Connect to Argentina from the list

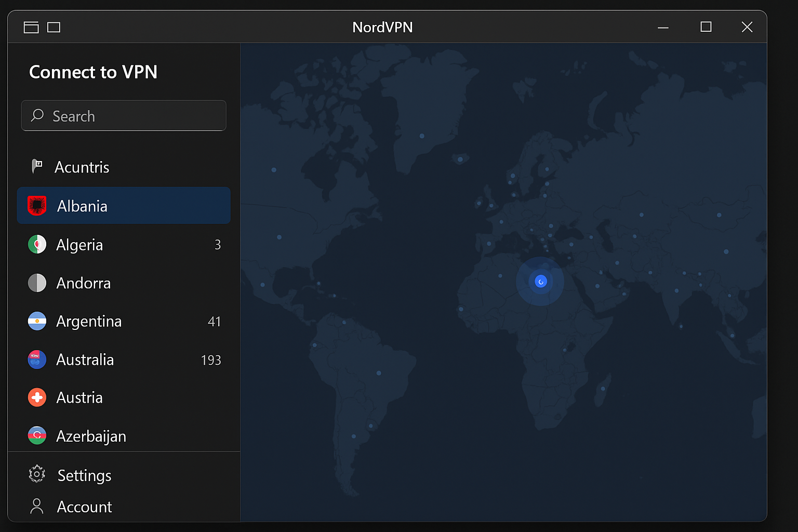click(124, 321)
